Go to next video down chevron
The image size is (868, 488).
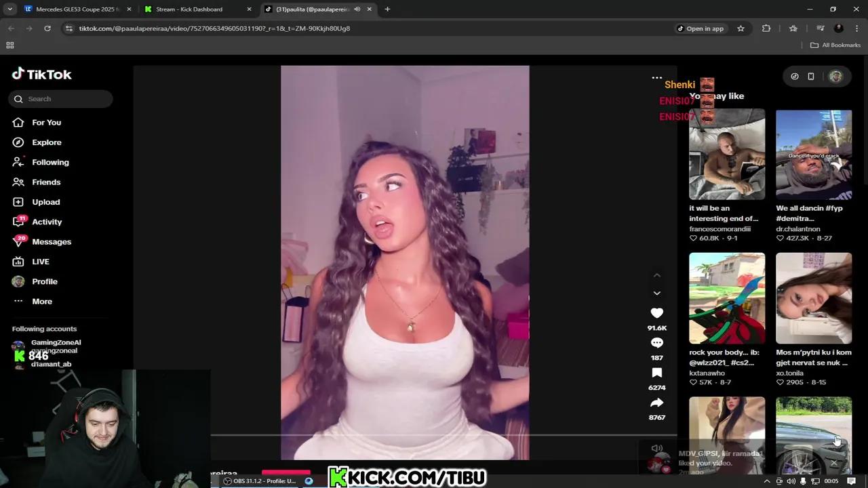pos(656,293)
